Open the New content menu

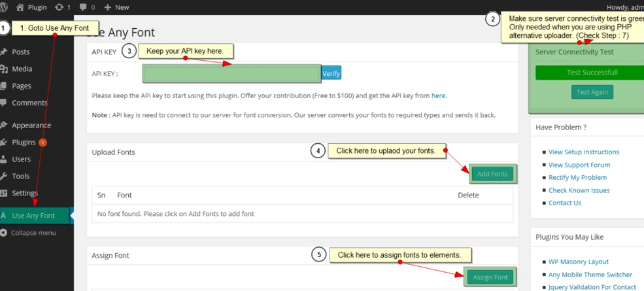click(x=116, y=7)
